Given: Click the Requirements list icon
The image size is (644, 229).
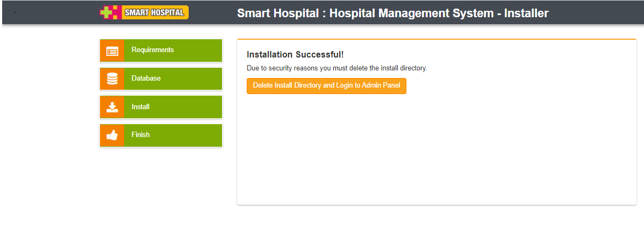Looking at the screenshot, I should click(112, 51).
